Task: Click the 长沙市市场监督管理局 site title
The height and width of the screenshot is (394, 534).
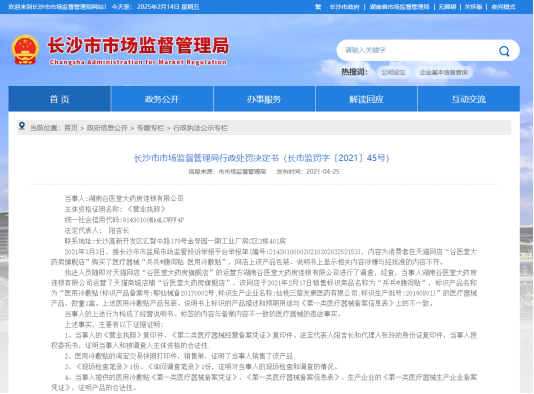Action: click(x=138, y=45)
